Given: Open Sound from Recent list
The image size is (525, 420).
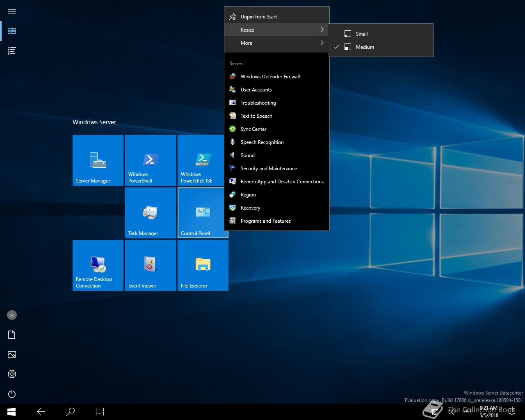Looking at the screenshot, I should tap(277, 155).
